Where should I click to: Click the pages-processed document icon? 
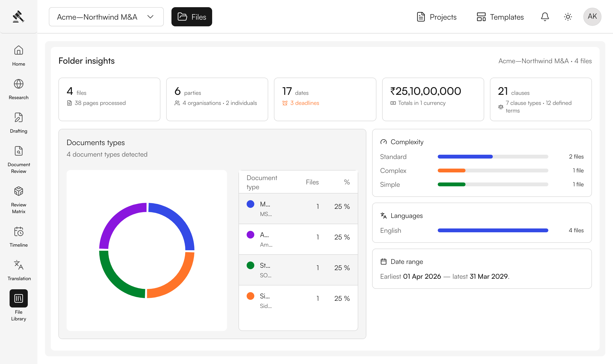click(69, 103)
